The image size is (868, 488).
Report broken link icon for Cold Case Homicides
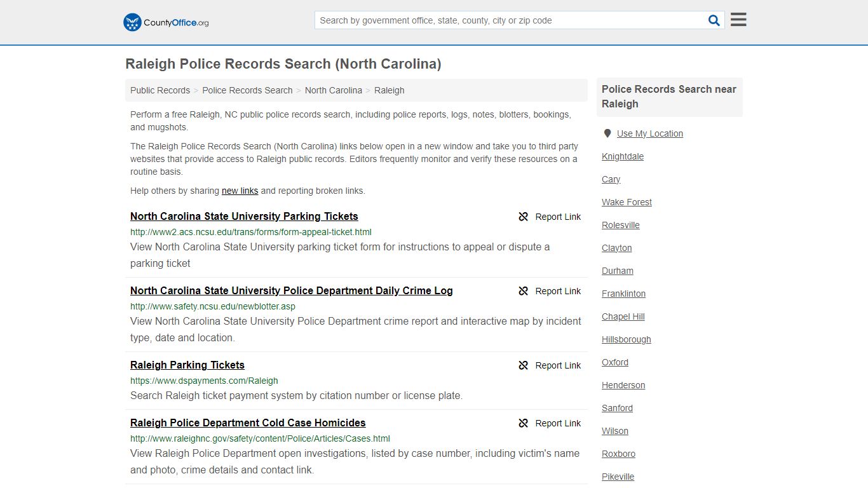[524, 423]
